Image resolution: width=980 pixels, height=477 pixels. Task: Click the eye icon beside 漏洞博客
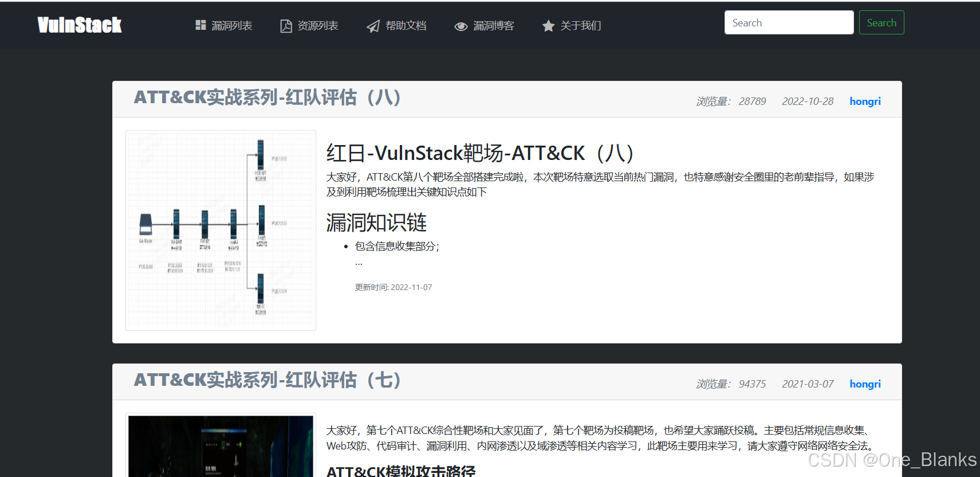461,26
